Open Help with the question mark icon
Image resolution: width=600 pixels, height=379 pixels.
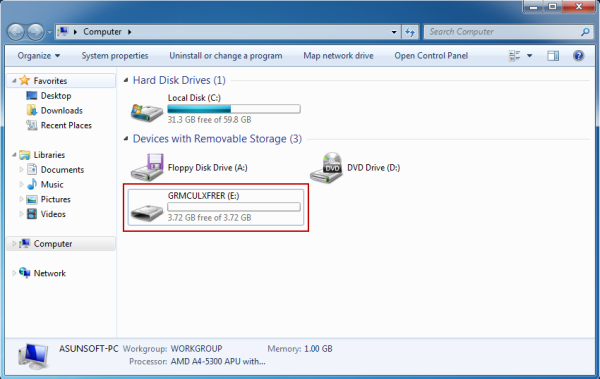579,56
